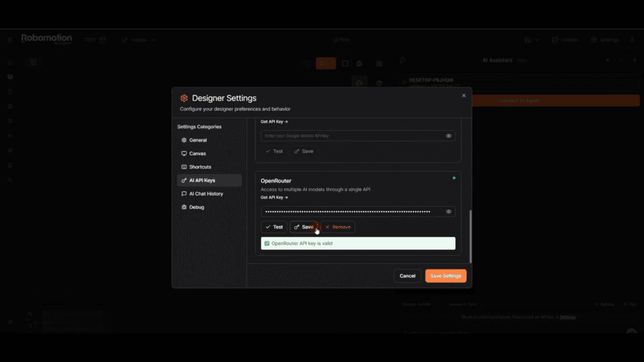The height and width of the screenshot is (362, 644).
Task: Click the dialog's vertical scrollbar
Action: (x=470, y=236)
